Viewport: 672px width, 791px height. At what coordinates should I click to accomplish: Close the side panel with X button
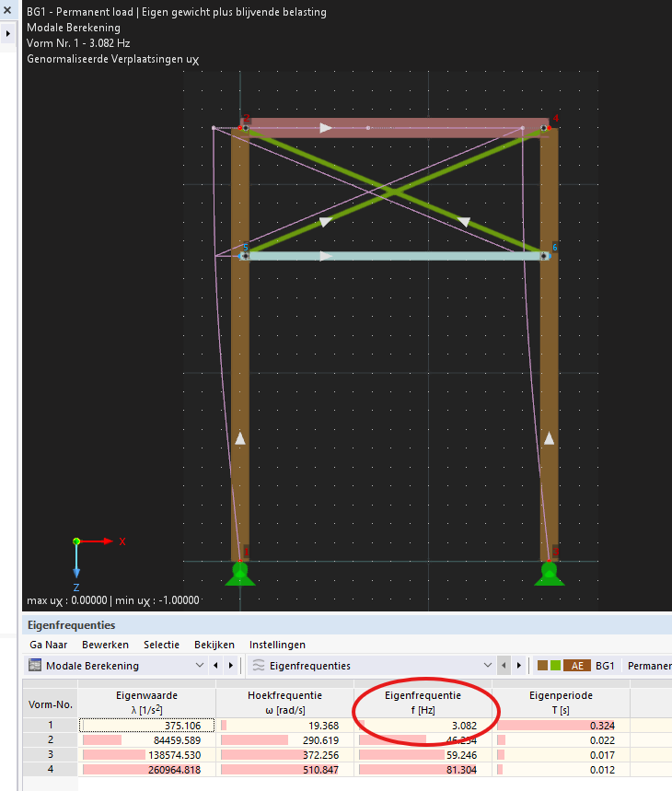pos(7,11)
